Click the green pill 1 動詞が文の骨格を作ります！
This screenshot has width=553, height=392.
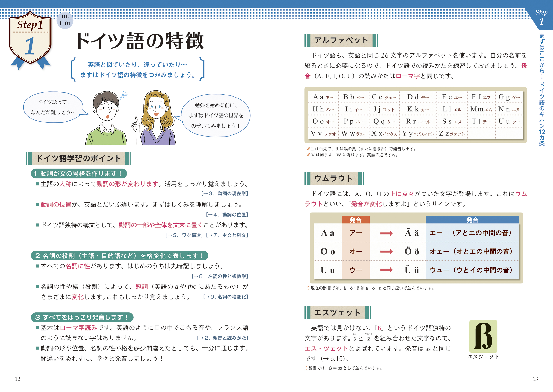click(79, 174)
